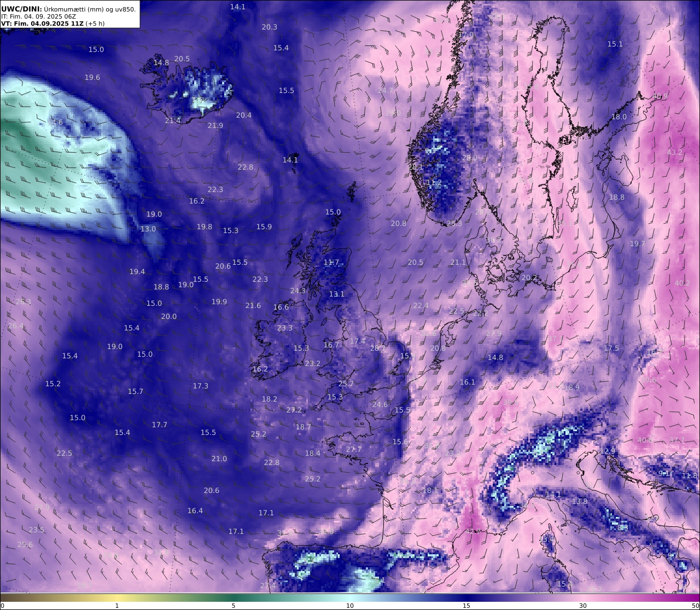Click the 11.7 value over Scotland
Image resolution: width=700 pixels, height=610 pixels.
(x=331, y=262)
